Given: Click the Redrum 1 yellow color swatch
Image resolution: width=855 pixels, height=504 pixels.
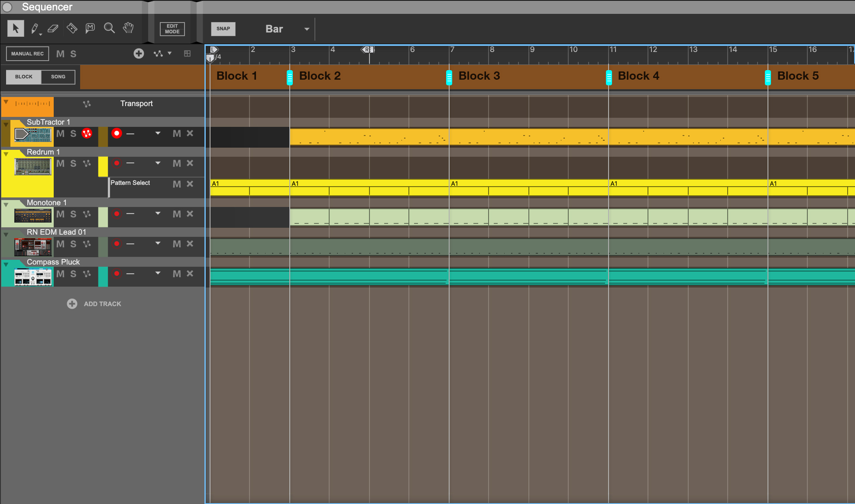Looking at the screenshot, I should [103, 166].
